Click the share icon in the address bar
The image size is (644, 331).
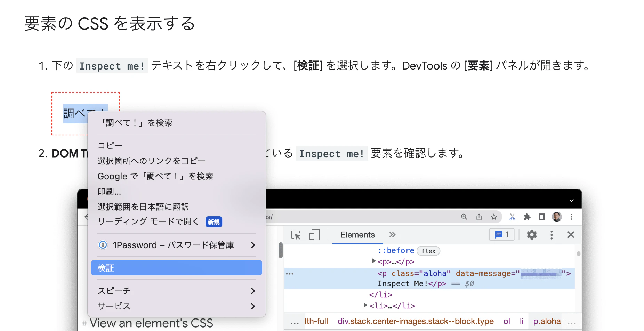479,217
